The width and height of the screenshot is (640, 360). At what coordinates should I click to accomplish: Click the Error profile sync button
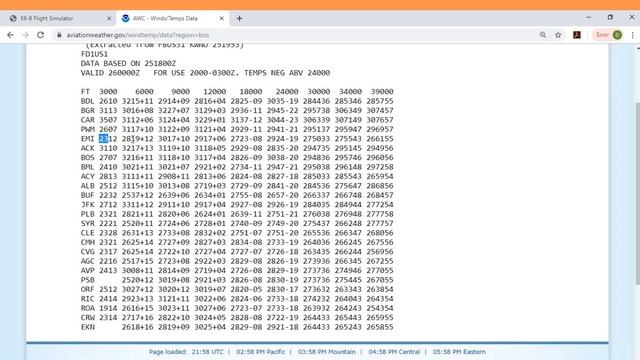pos(608,35)
